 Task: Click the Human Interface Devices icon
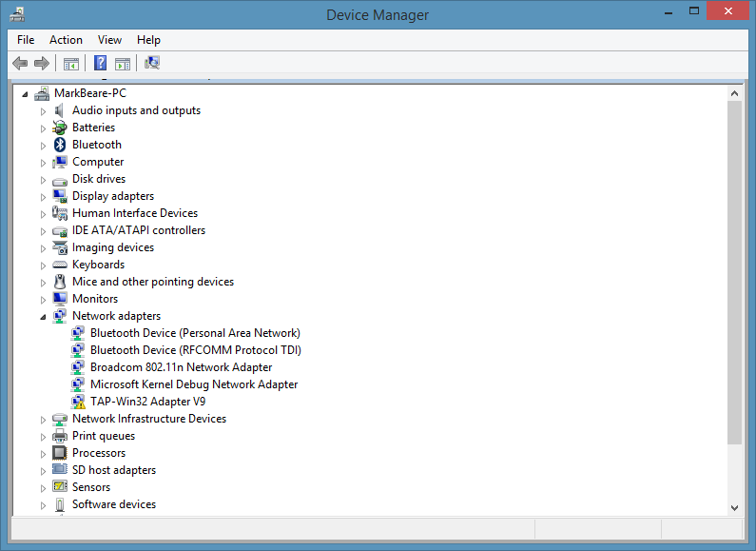coord(60,213)
